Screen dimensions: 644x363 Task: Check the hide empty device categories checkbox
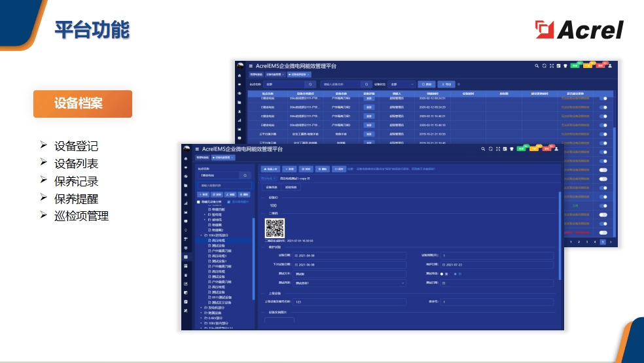click(x=198, y=202)
